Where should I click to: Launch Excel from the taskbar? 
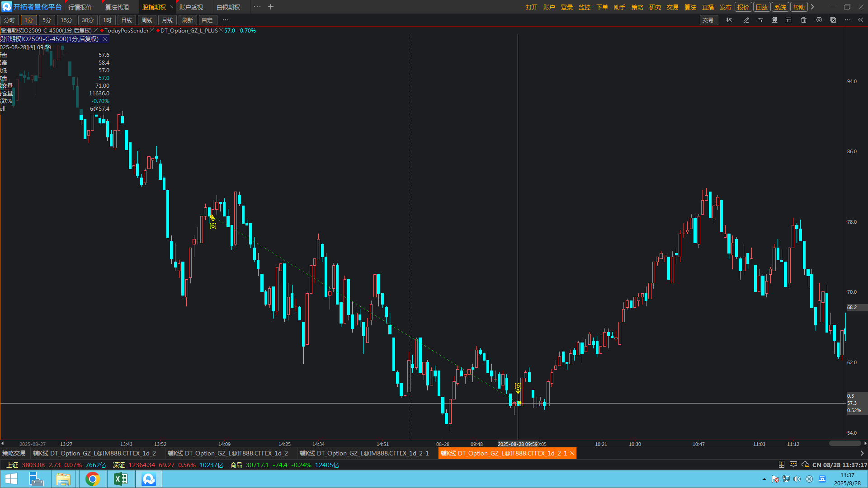[120, 479]
